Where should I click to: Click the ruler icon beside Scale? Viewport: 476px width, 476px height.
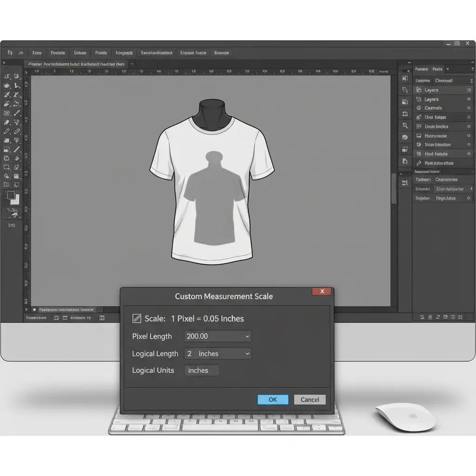(x=137, y=318)
